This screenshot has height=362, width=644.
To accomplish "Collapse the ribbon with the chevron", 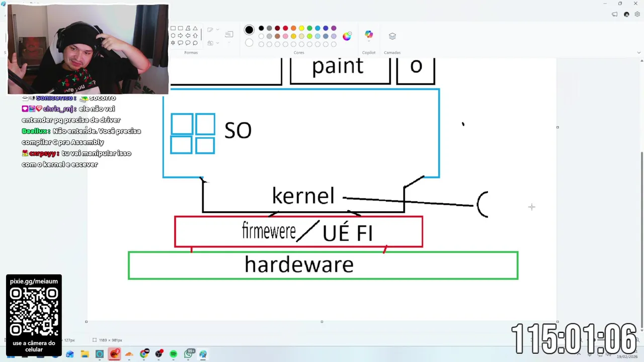I will click(x=639, y=52).
